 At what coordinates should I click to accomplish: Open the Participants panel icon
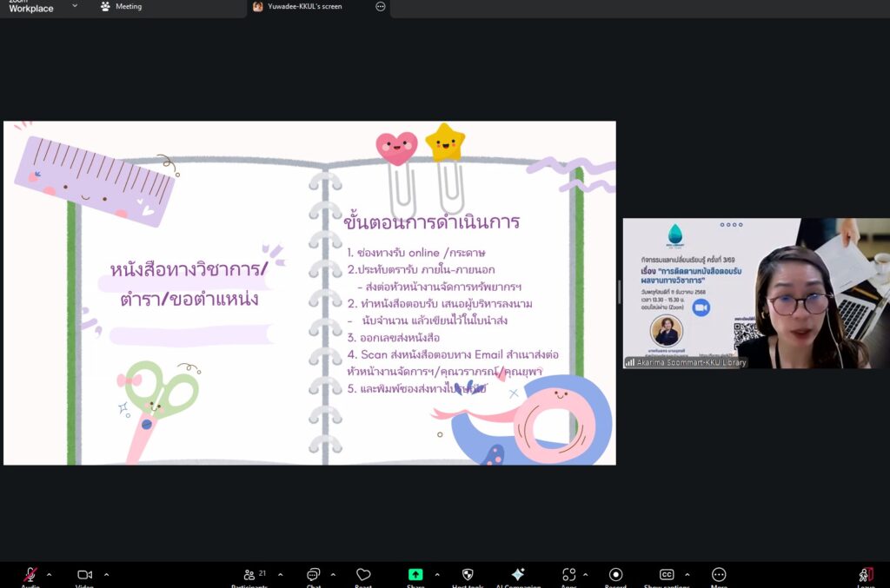(249, 575)
